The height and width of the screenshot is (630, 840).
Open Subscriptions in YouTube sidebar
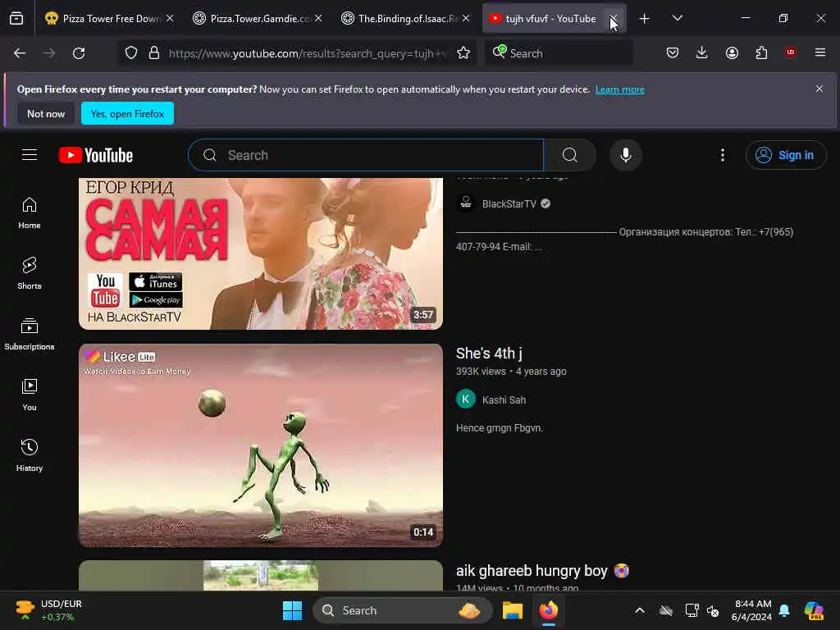click(x=30, y=334)
